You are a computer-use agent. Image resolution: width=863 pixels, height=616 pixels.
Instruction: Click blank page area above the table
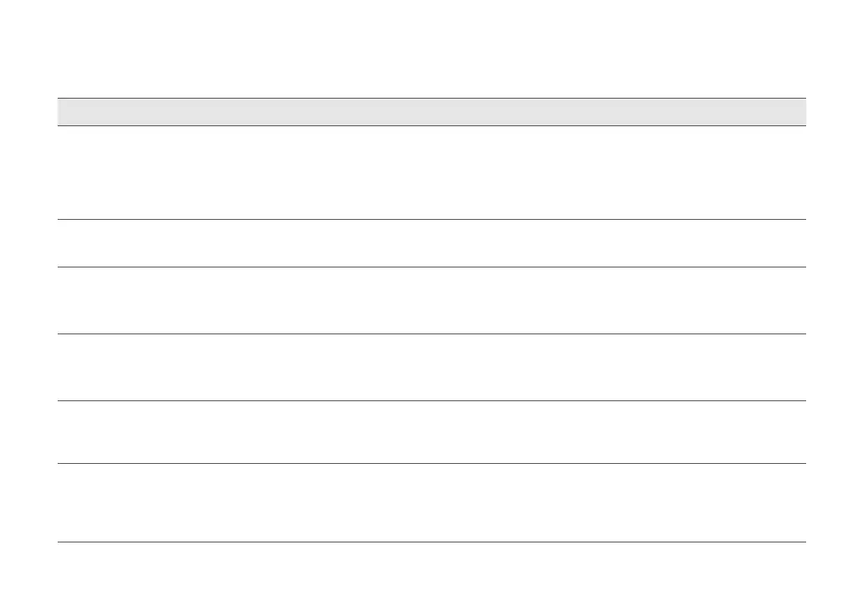431,48
